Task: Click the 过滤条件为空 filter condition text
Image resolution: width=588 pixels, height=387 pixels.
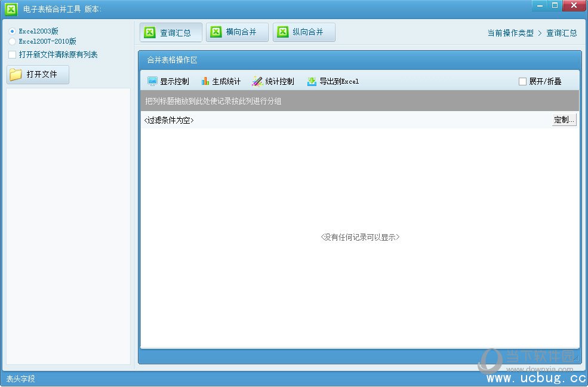Action: point(170,119)
